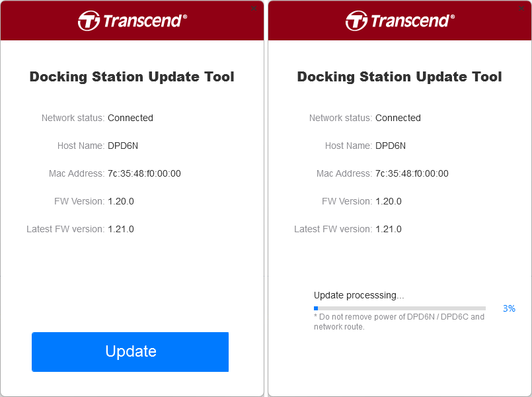Select Mac Address value in the Update-button window
This screenshot has height=397, width=532.
point(144,173)
